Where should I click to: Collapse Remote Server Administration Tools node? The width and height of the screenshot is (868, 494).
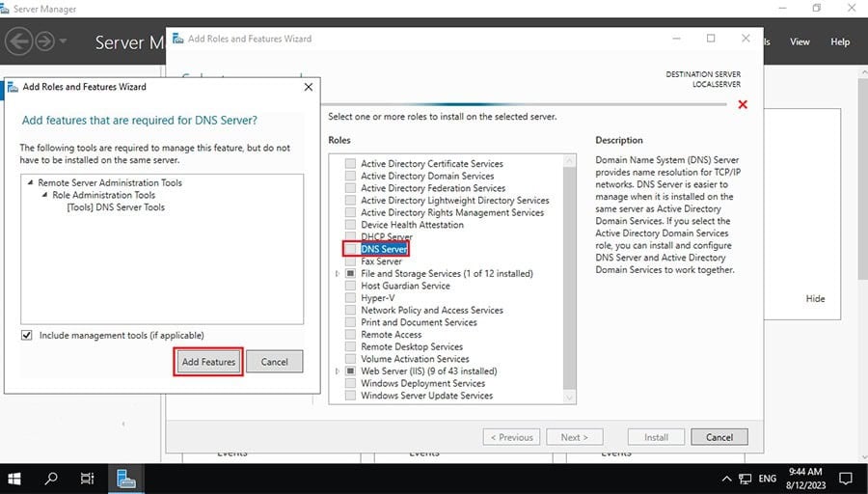tap(31, 182)
